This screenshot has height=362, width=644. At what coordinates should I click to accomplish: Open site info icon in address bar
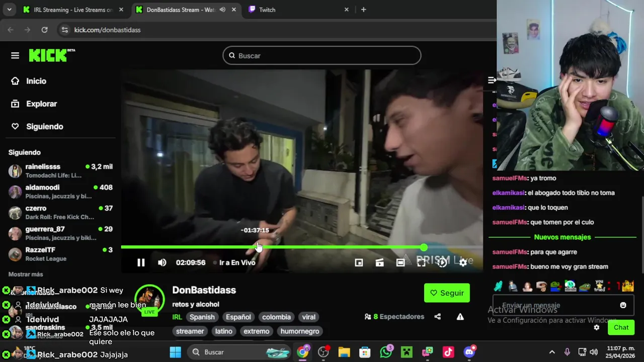(x=64, y=30)
